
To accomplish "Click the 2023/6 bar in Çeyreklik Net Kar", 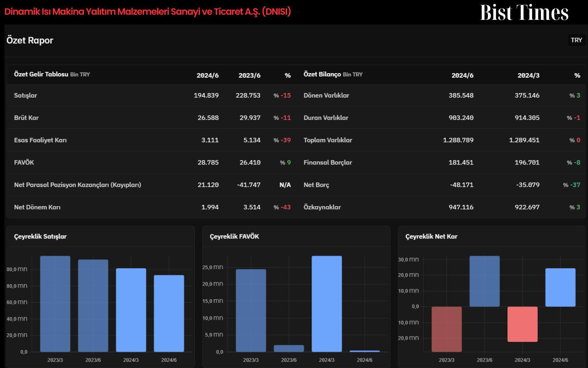I will pyautogui.click(x=485, y=281).
